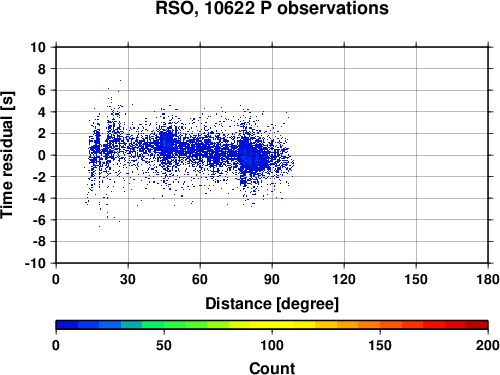Click the colorbar tick label "100"
This screenshot has height=375, width=500.
coord(272,345)
